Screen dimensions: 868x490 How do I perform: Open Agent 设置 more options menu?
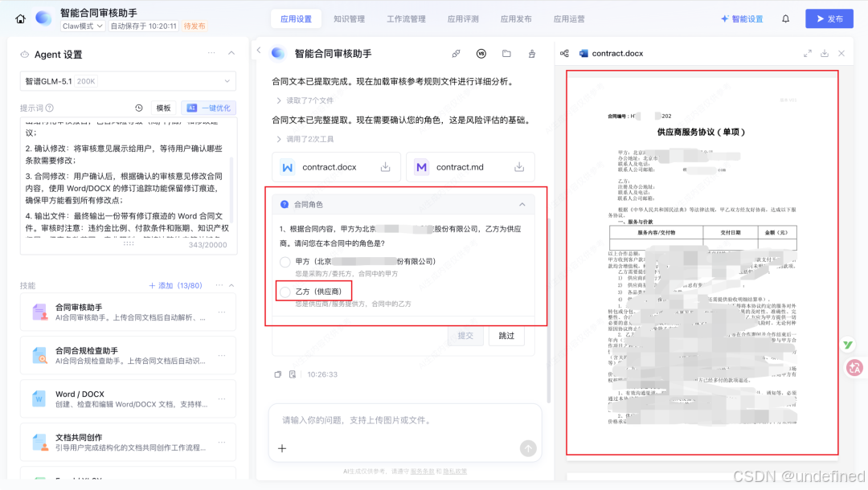(x=211, y=53)
